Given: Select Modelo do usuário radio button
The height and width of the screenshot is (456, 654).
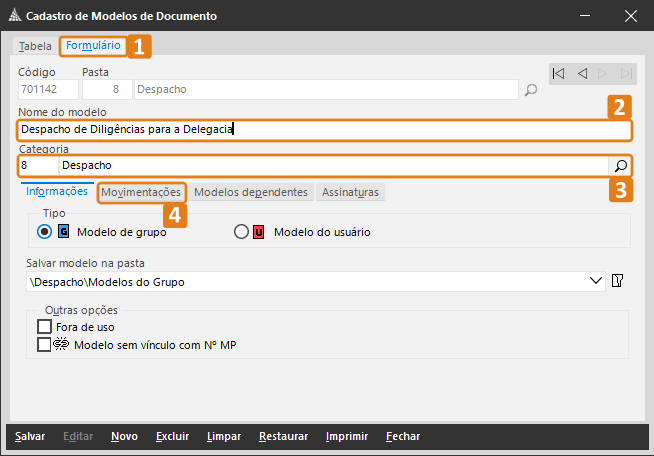Looking at the screenshot, I should click(241, 232).
